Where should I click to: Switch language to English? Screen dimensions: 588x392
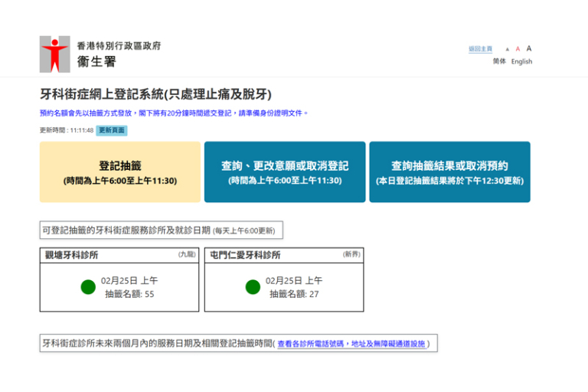[521, 61]
